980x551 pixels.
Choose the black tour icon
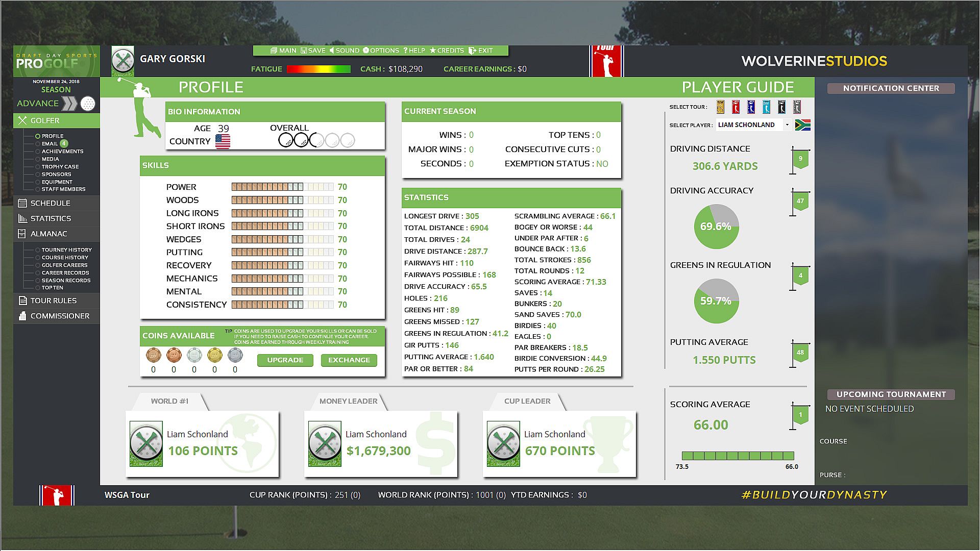pyautogui.click(x=782, y=107)
